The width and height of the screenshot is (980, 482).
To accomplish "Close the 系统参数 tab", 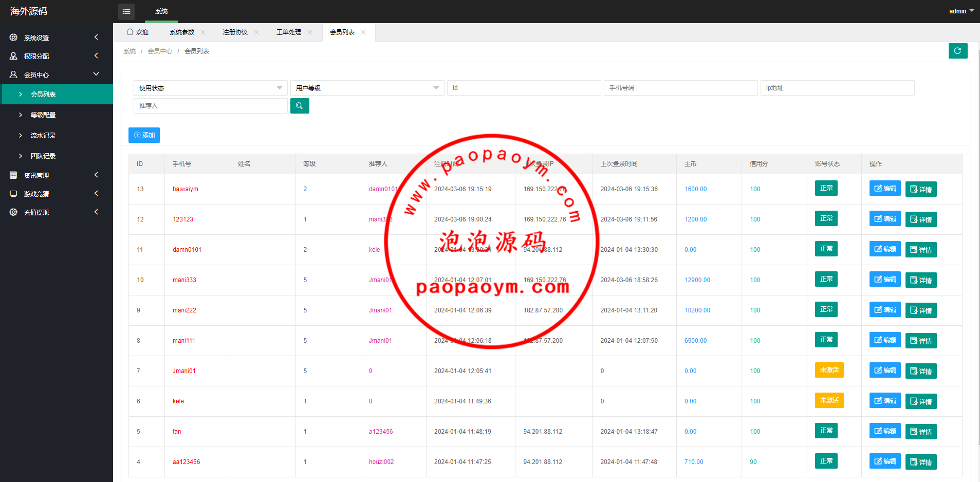I will [203, 32].
